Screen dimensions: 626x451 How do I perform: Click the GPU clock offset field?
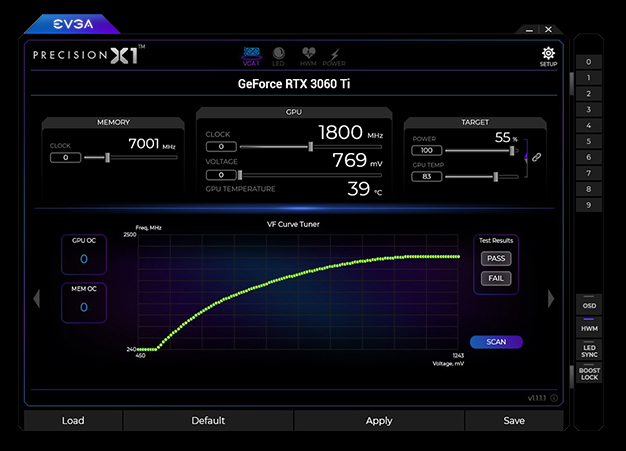point(221,147)
